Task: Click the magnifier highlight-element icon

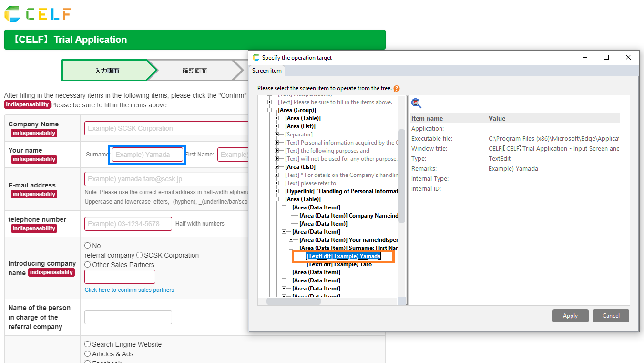Action: 416,103
